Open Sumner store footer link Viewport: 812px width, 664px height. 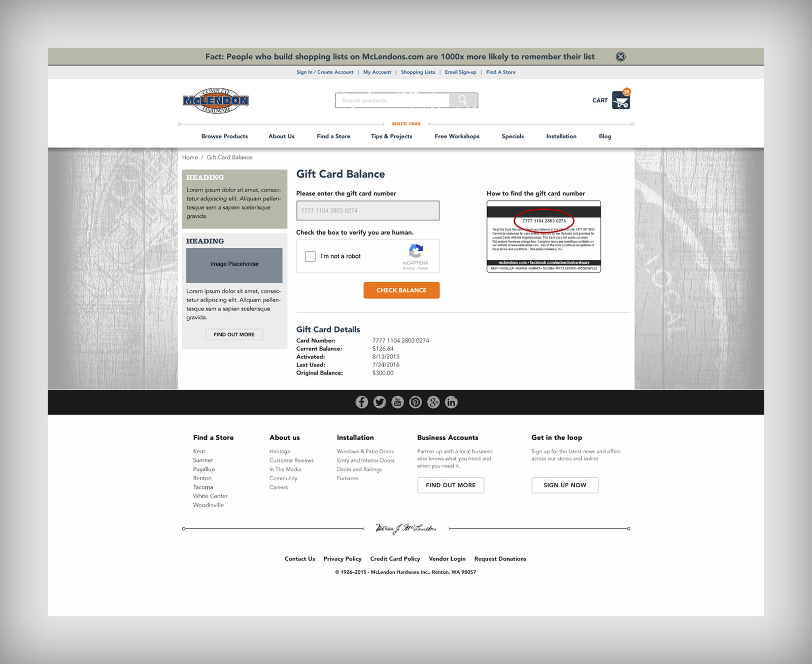(203, 460)
